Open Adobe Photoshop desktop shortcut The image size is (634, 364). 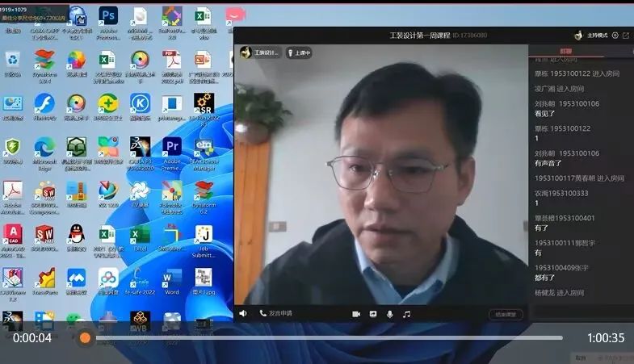point(108,17)
